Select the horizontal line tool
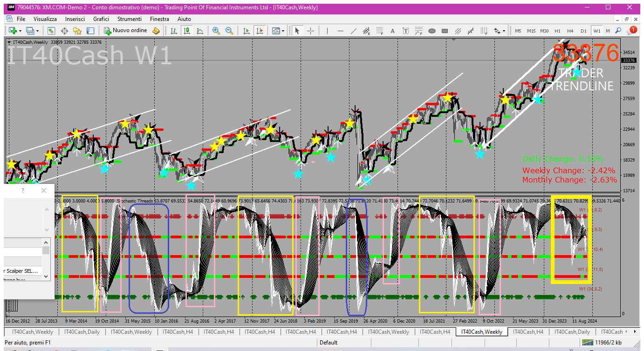 (x=341, y=31)
